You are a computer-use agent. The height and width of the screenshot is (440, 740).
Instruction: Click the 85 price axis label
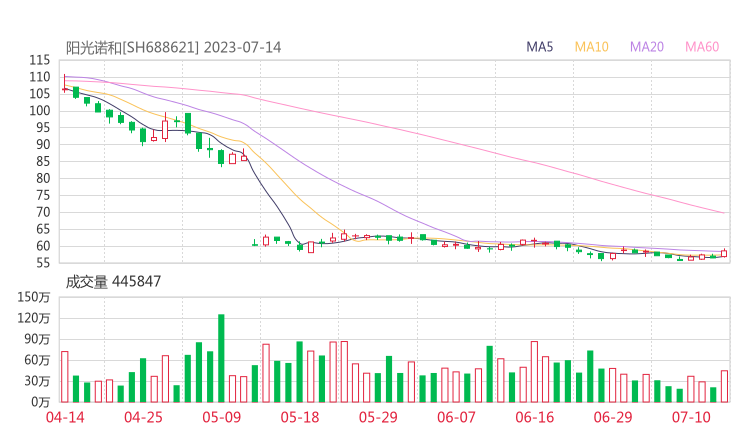click(x=43, y=161)
